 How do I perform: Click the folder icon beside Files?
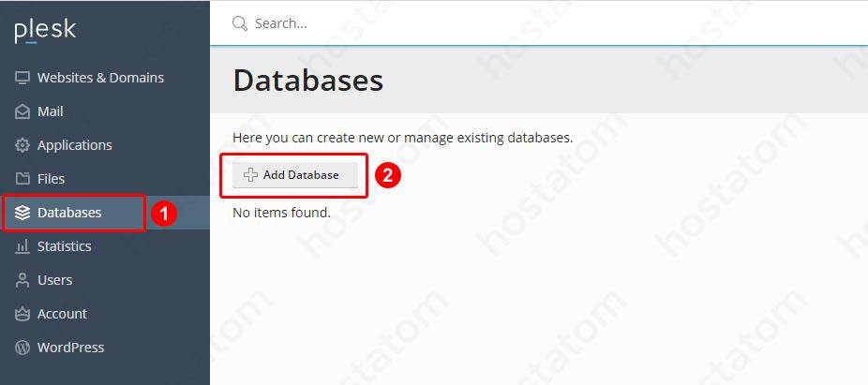point(22,179)
